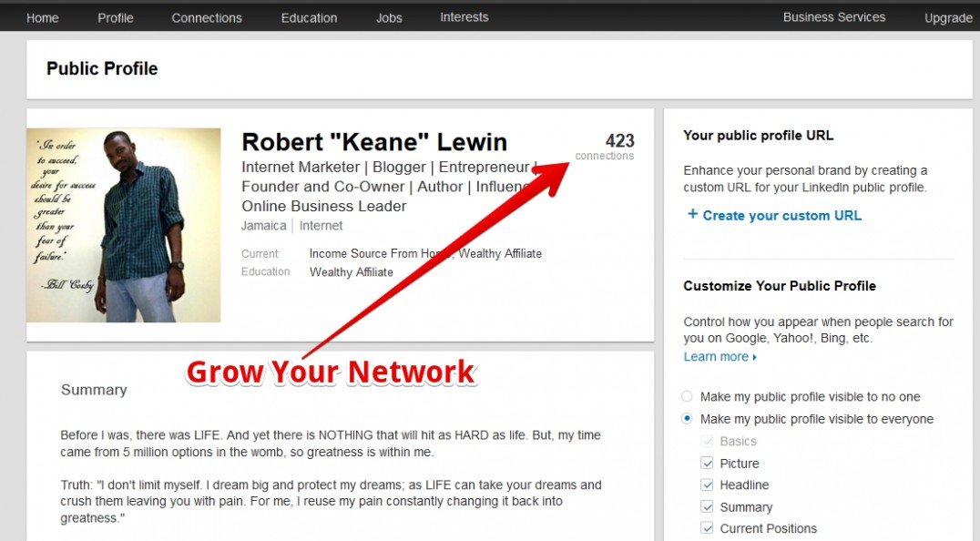
Task: Click the profile photo of Robert Lewin
Action: click(123, 225)
